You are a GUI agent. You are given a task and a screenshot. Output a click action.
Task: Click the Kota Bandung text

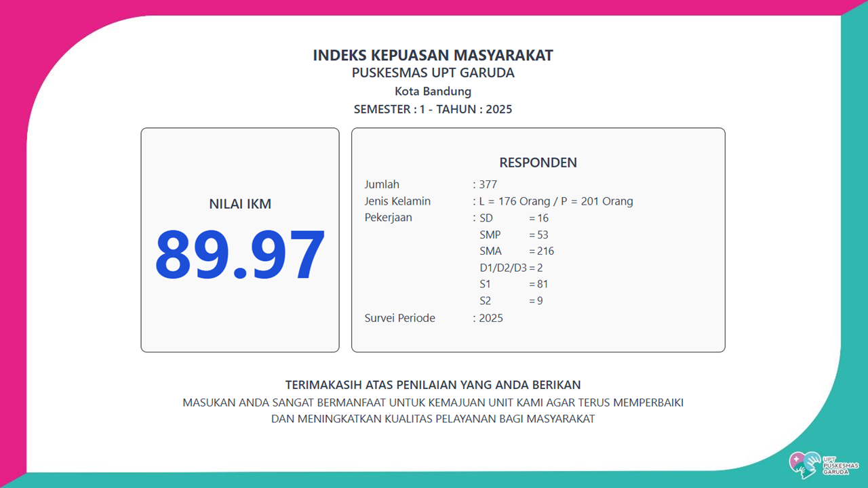433,91
